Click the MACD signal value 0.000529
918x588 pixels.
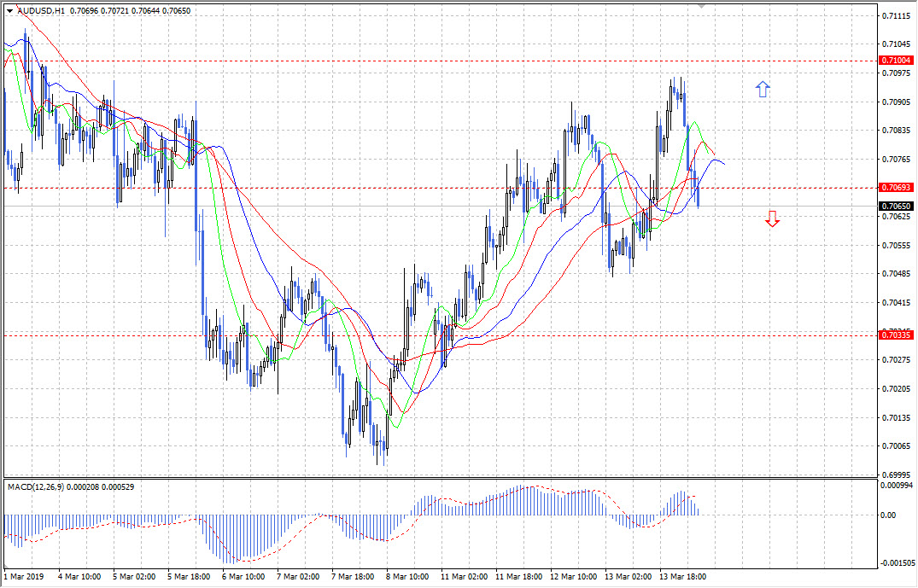(x=118, y=486)
